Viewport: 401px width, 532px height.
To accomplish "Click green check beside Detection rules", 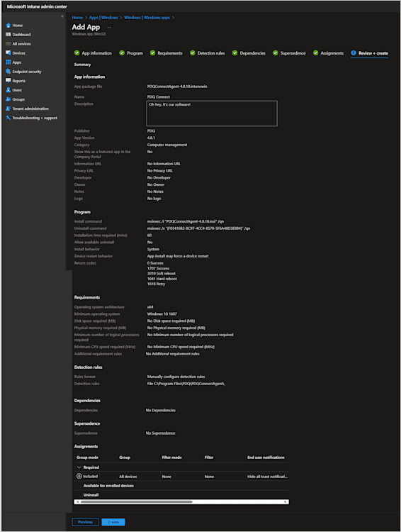I will tap(193, 53).
